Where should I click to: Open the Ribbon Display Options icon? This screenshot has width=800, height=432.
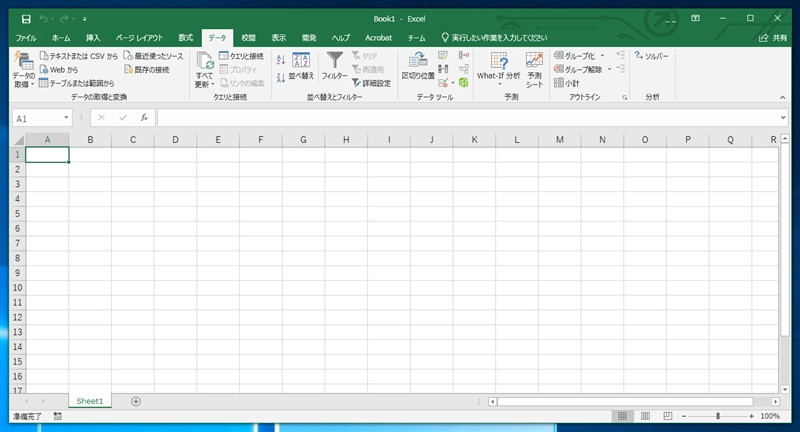(695, 18)
